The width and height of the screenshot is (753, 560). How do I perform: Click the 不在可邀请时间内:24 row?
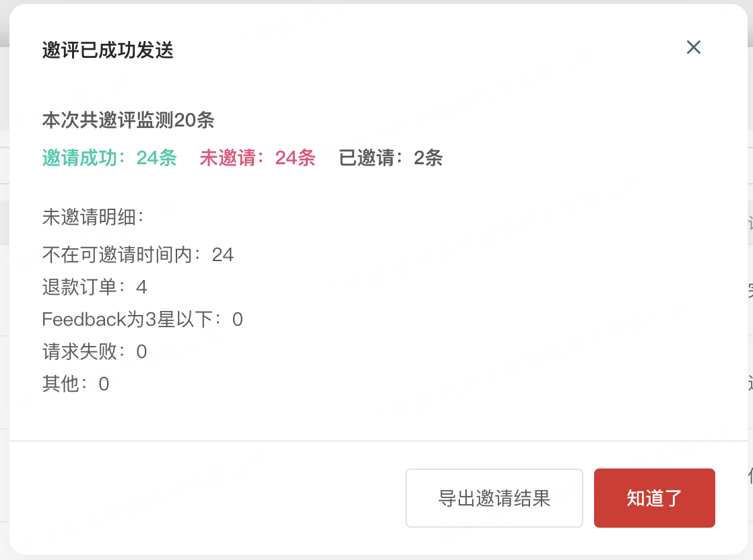tap(138, 255)
